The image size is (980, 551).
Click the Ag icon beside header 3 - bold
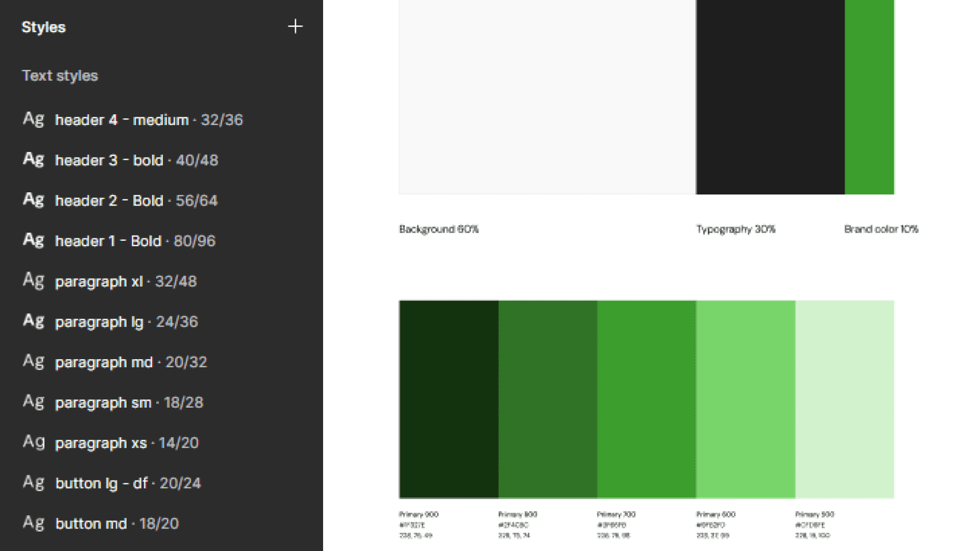tap(34, 160)
